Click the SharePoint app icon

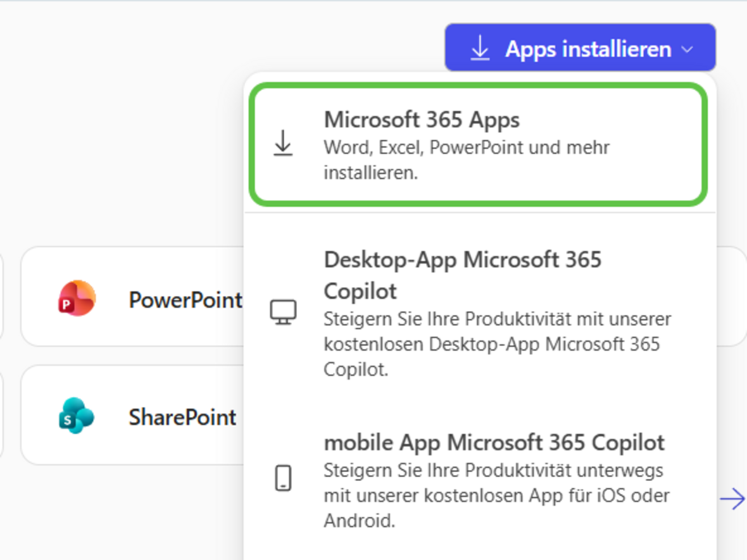[77, 416]
